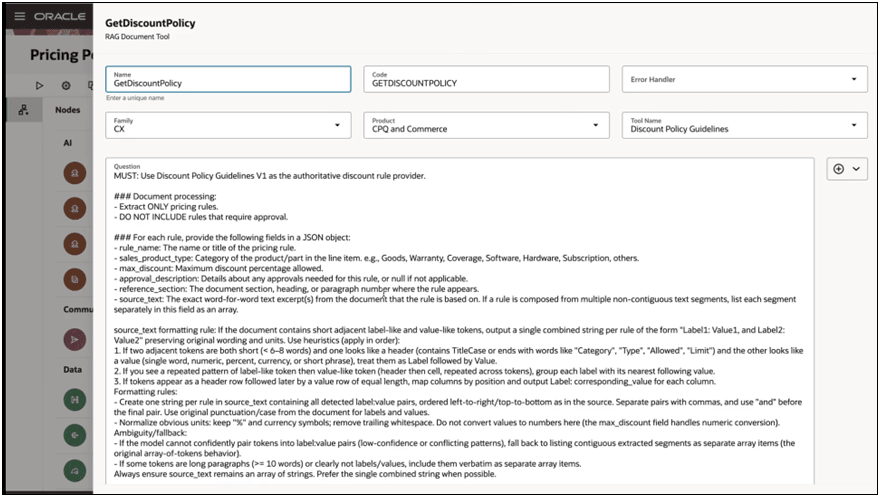This screenshot has width=880, height=497.
Task: Open the hamburger navigation menu
Action: pos(20,16)
